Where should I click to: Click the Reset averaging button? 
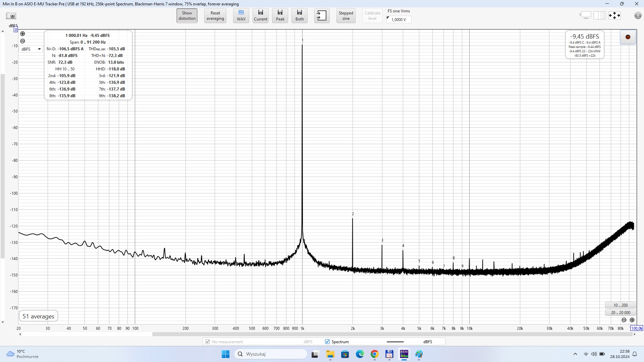215,16
